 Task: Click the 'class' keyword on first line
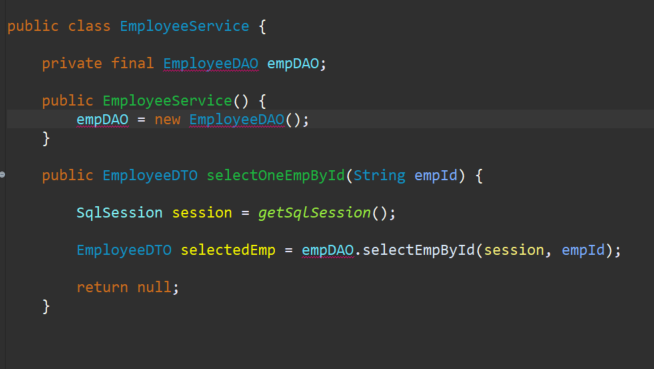(x=89, y=26)
